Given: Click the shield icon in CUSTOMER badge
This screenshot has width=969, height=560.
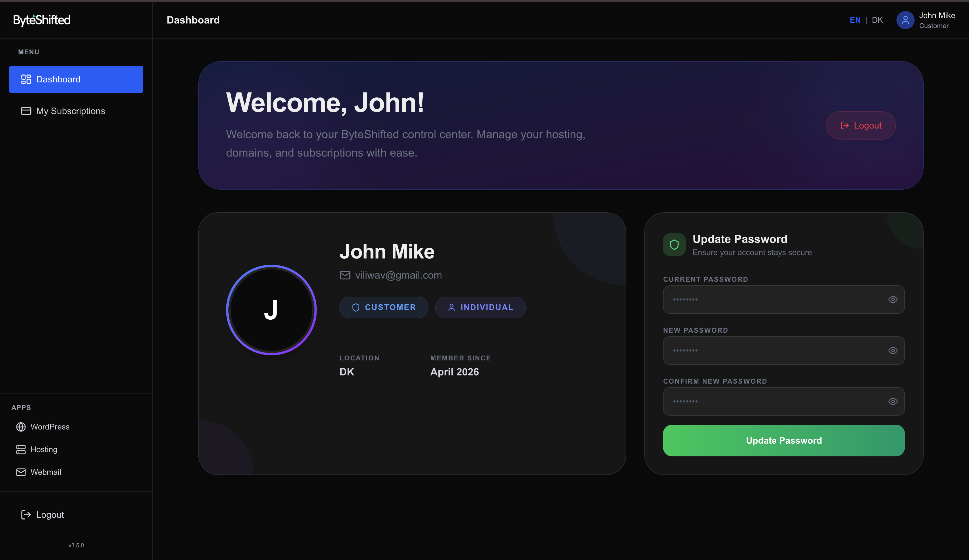Looking at the screenshot, I should pos(356,307).
